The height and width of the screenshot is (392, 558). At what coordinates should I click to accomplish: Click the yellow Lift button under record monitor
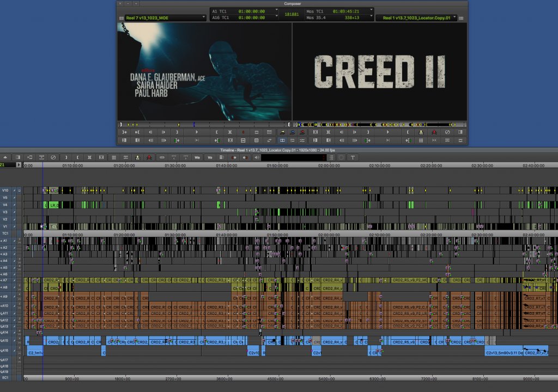421,132
